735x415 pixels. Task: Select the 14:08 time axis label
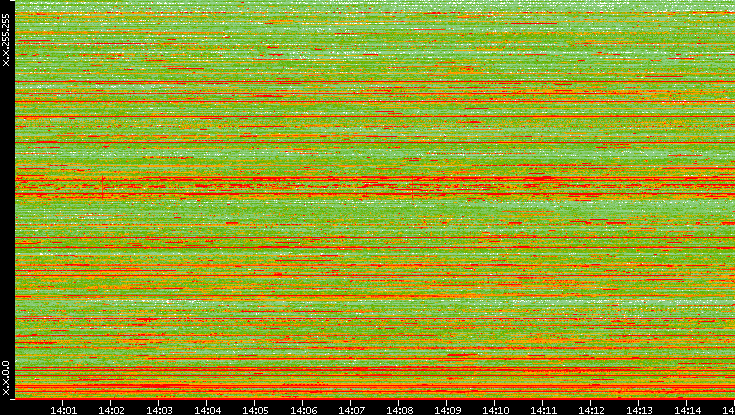[399, 410]
